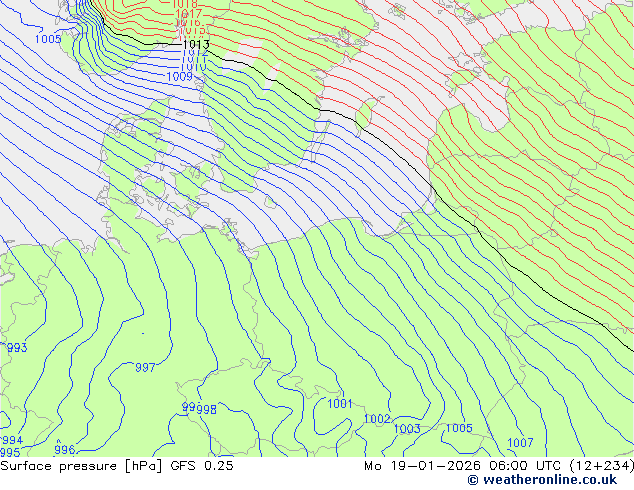
Task: Click the weatheronline.co.uk copyright text
Action: point(543,480)
